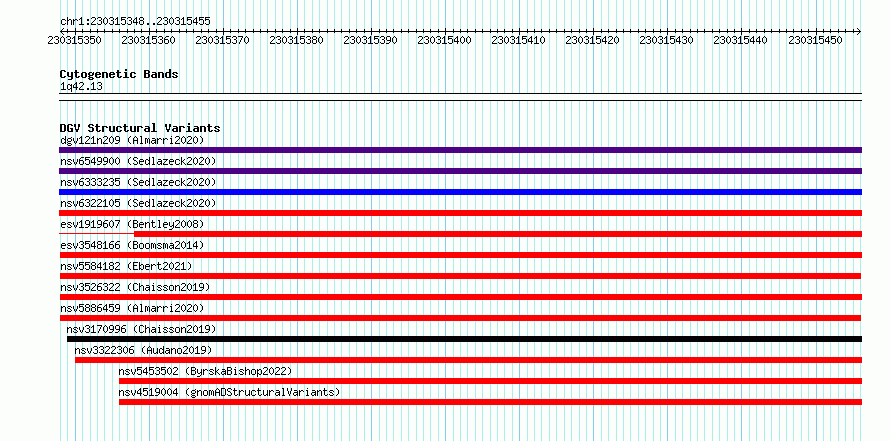This screenshot has width=890, height=441.
Task: Open variant label nsv5453502 (ByrskaBishop2022)
Action: pos(205,371)
